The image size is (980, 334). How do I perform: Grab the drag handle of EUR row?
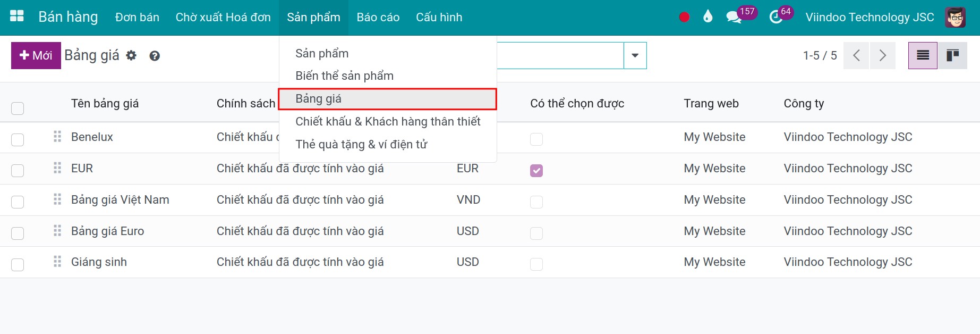coord(57,168)
